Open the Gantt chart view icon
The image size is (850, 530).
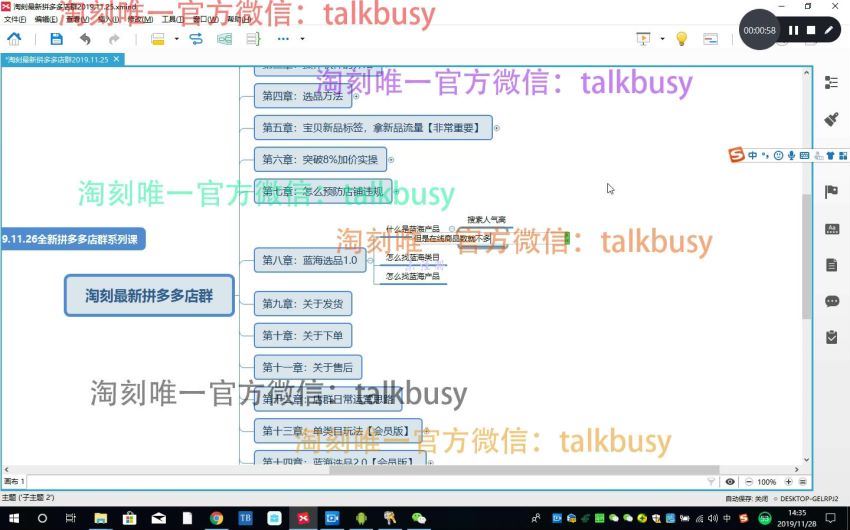coord(710,39)
